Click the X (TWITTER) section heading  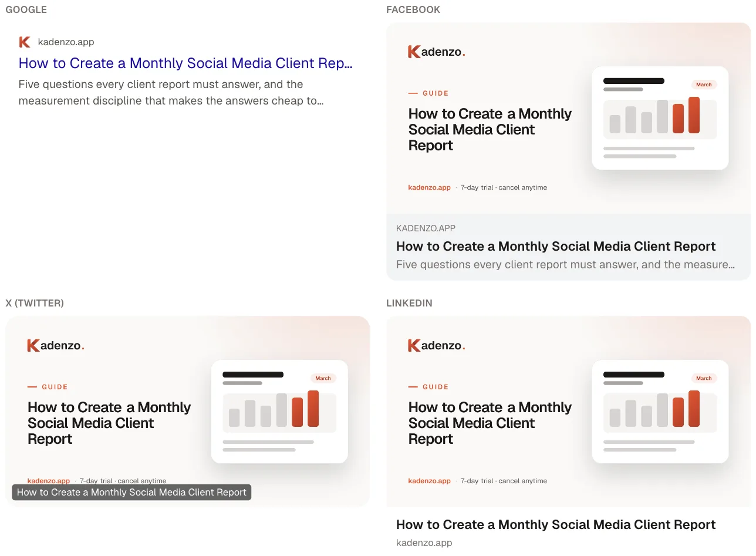pos(35,304)
